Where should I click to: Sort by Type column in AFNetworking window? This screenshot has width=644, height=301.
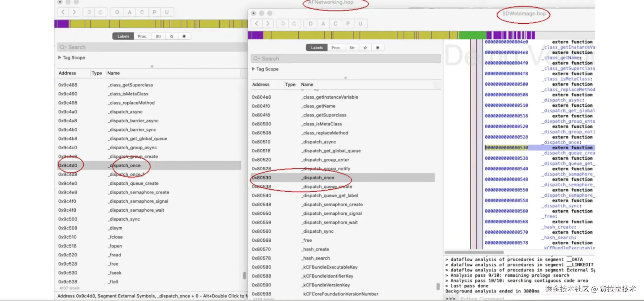(x=98, y=73)
